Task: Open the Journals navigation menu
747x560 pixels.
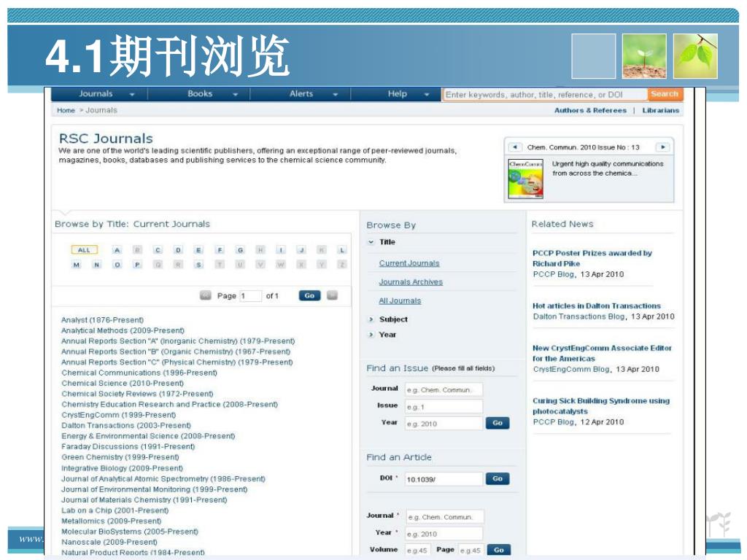Action: click(96, 94)
